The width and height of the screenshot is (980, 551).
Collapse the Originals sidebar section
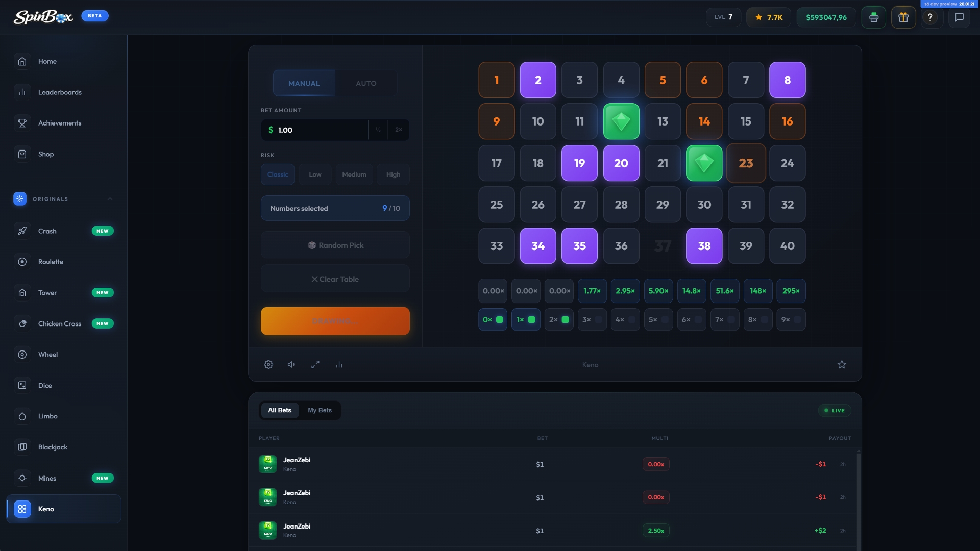click(110, 199)
